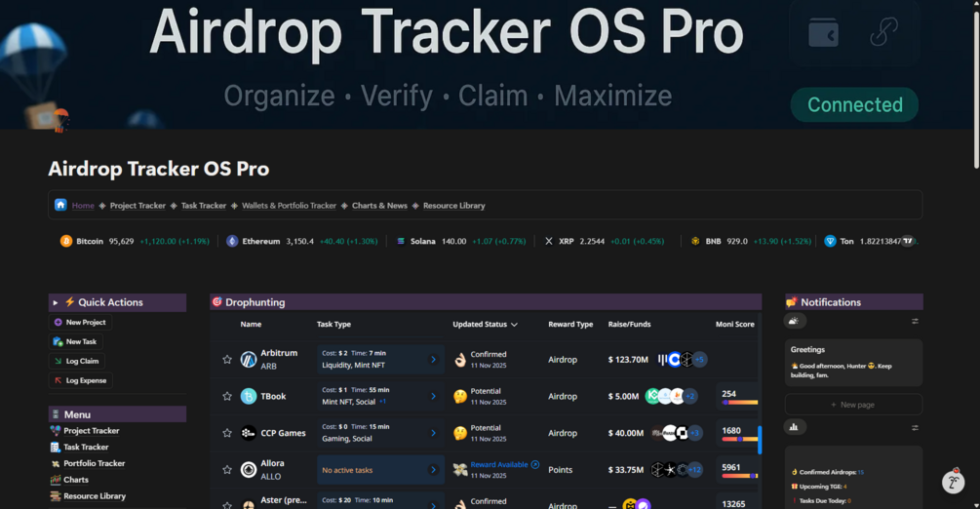Viewport: 980px width, 509px height.
Task: Click the floating assistant avatar button
Action: pos(953,482)
